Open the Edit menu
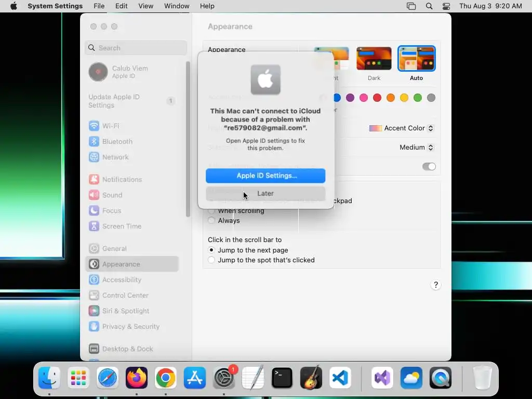The image size is (532, 399). pyautogui.click(x=121, y=6)
